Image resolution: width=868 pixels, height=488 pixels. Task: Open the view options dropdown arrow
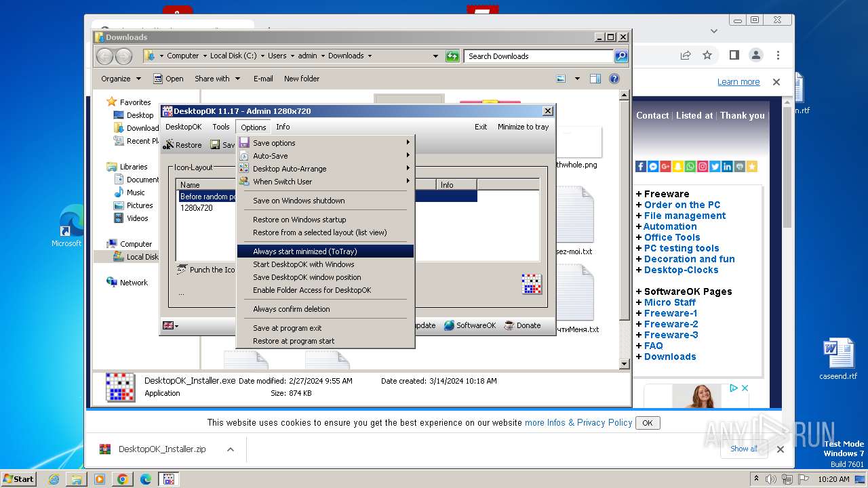click(577, 79)
